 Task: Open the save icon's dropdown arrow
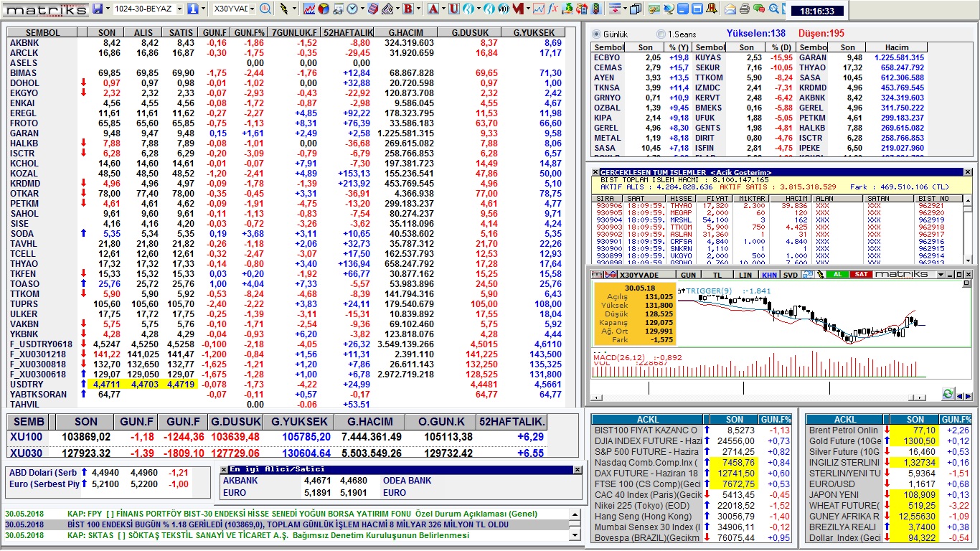pyautogui.click(x=108, y=9)
